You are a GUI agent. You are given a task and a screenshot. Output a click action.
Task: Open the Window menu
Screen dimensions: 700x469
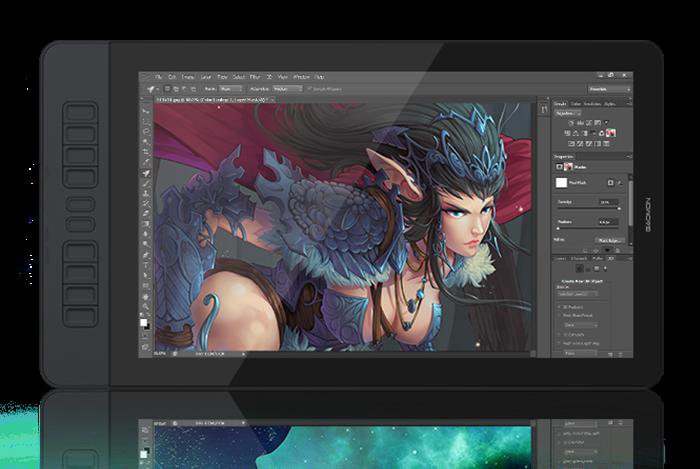[x=299, y=76]
